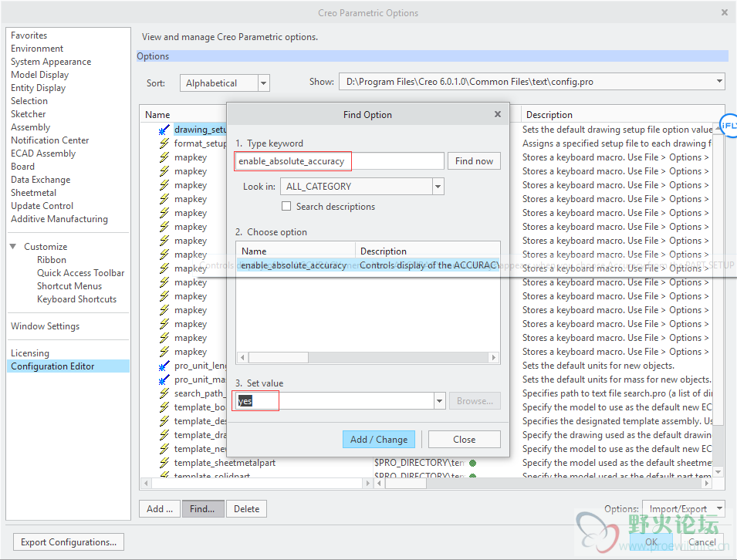This screenshot has width=737, height=560.
Task: Click the Find Option results horizontal scrollbar thumb
Action: pyautogui.click(x=279, y=357)
